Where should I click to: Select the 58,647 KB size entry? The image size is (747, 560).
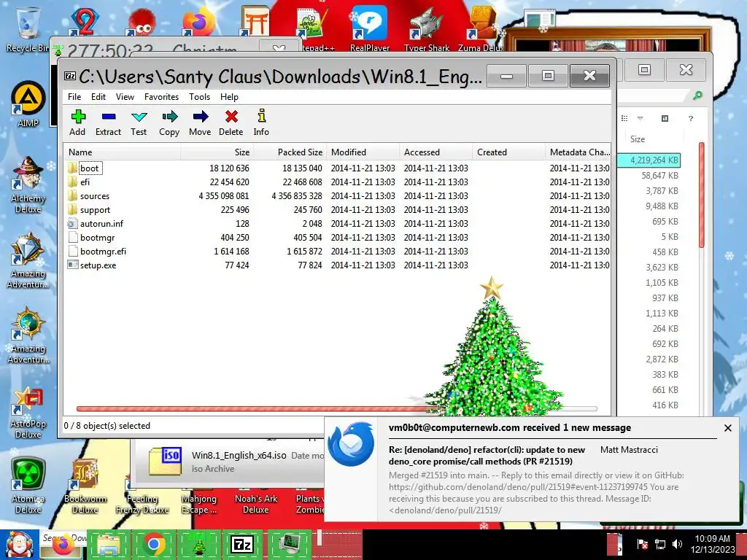(x=659, y=175)
